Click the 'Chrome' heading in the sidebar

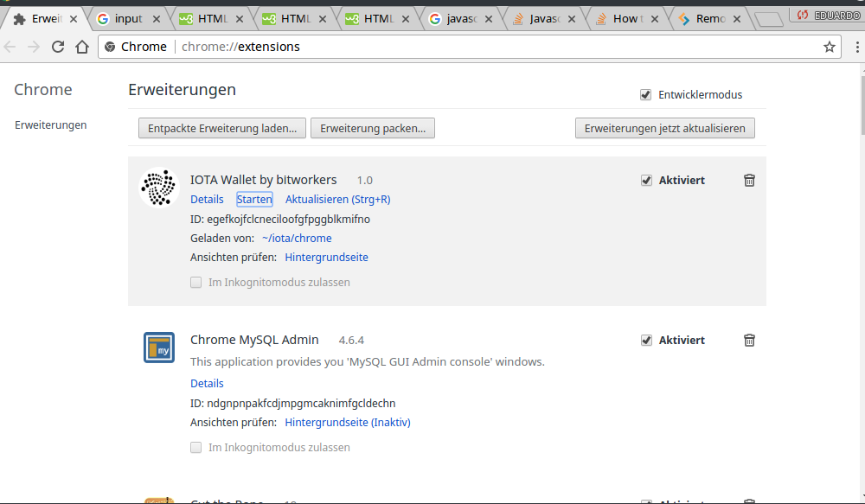[x=43, y=89]
